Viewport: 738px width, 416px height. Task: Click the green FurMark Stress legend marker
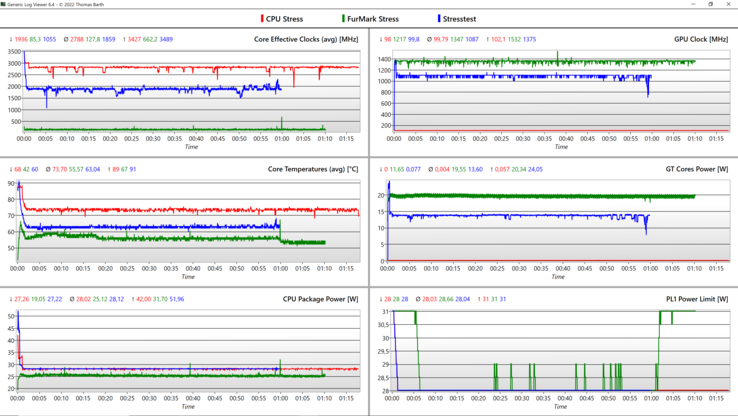pyautogui.click(x=343, y=19)
